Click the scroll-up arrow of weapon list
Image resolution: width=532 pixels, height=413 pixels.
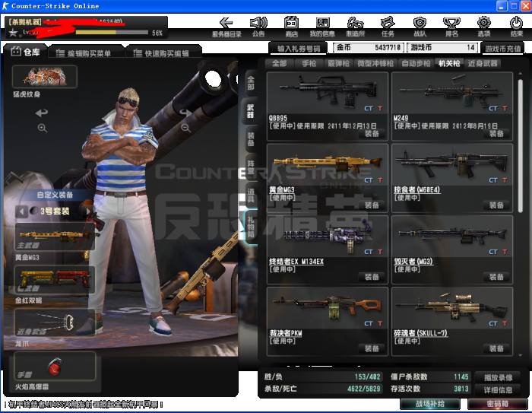pyautogui.click(x=520, y=73)
